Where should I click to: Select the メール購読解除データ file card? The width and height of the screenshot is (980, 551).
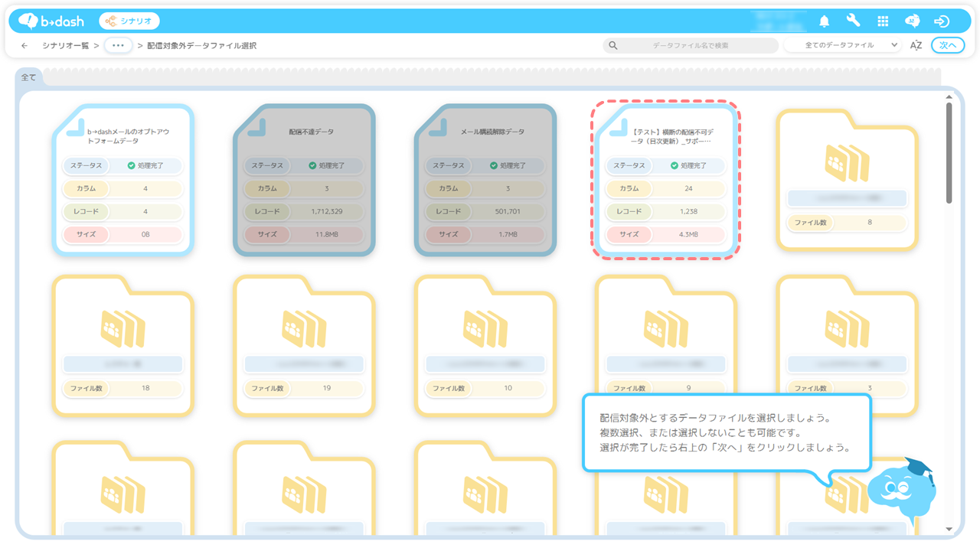(x=485, y=179)
